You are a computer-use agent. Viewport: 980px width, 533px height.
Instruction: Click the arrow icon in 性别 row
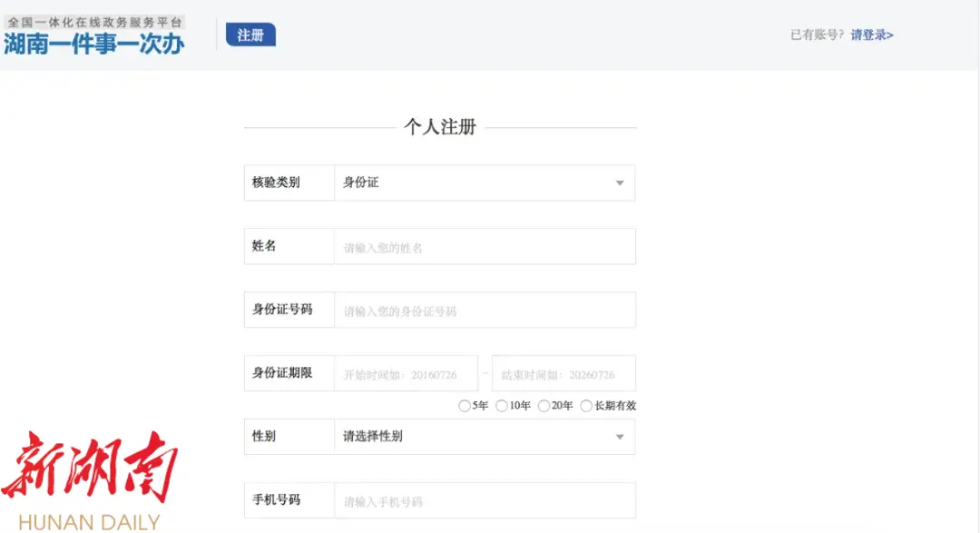point(620,438)
